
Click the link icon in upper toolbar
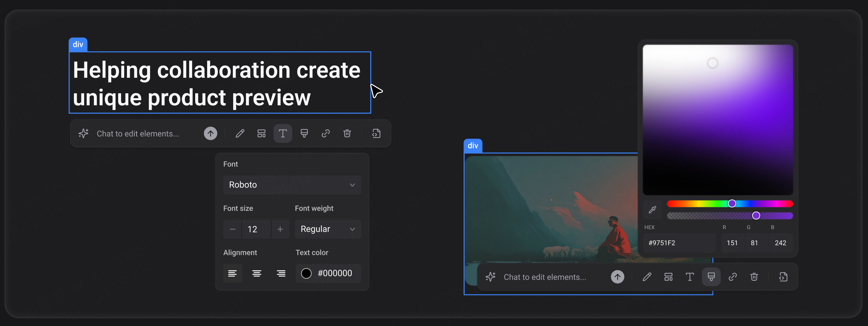tap(326, 133)
